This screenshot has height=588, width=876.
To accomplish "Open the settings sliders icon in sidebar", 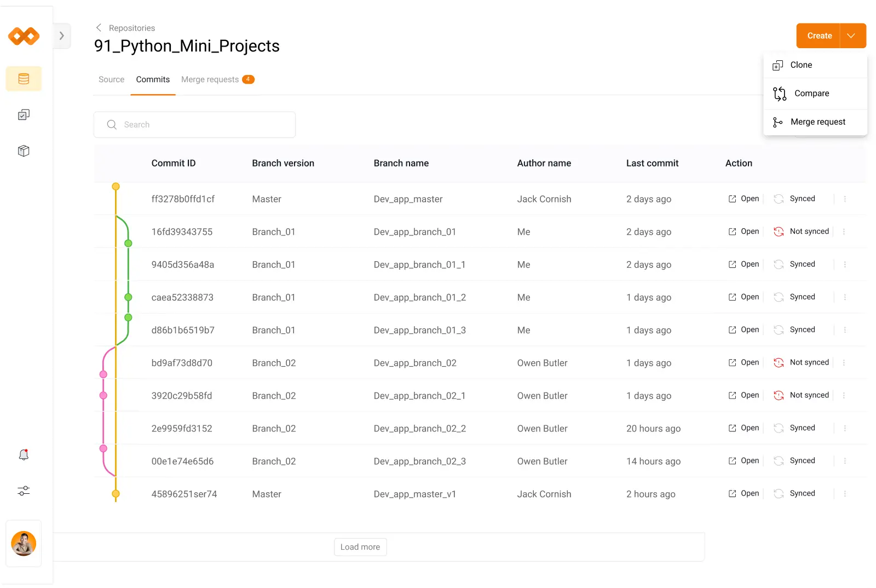I will point(24,491).
